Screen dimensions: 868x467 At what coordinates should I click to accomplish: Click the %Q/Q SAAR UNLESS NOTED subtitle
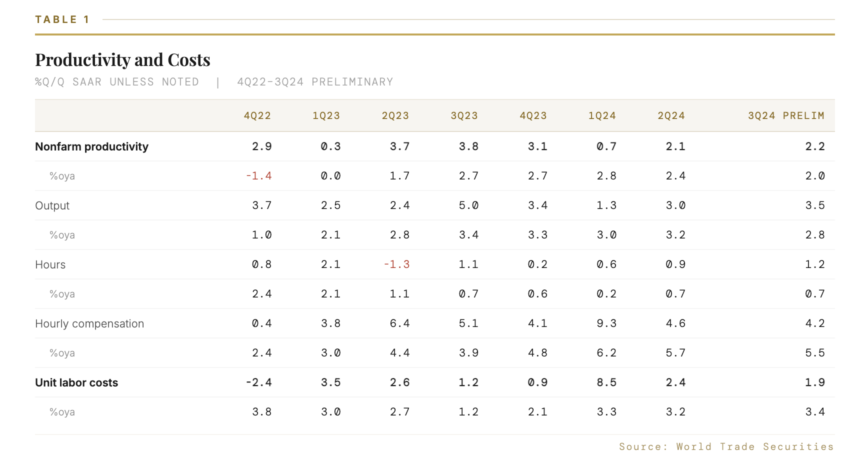pyautogui.click(x=117, y=82)
